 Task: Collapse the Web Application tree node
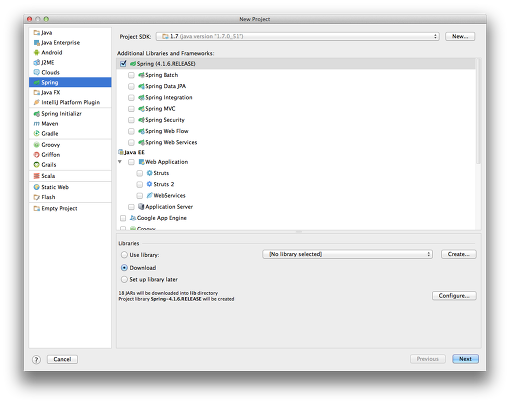point(120,162)
